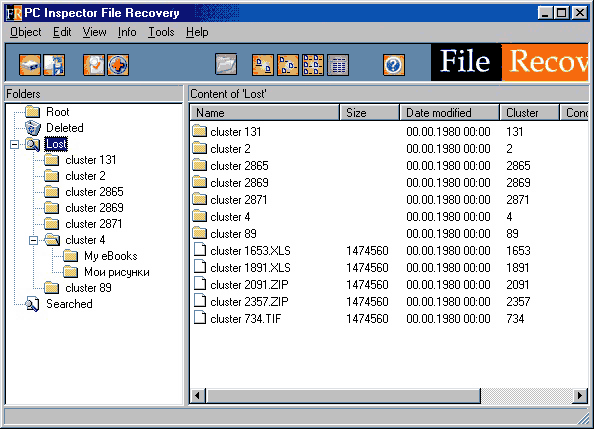
Task: Open the Edit menu
Action: (62, 32)
